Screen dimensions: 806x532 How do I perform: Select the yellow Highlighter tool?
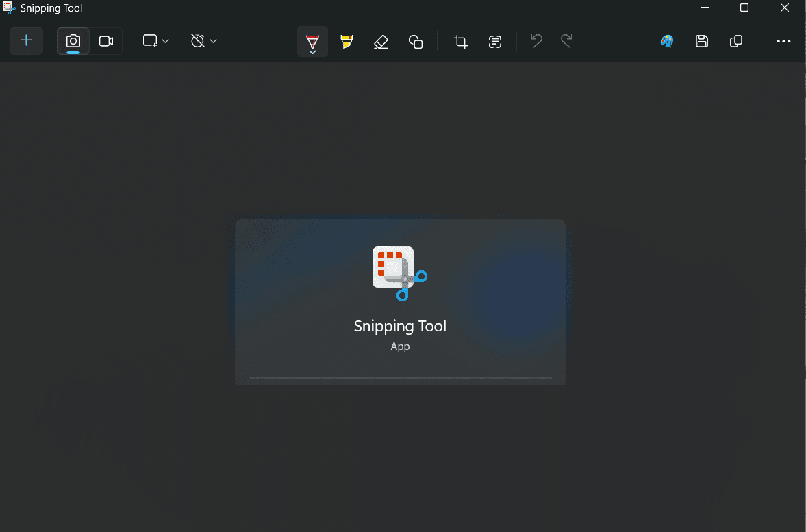347,41
